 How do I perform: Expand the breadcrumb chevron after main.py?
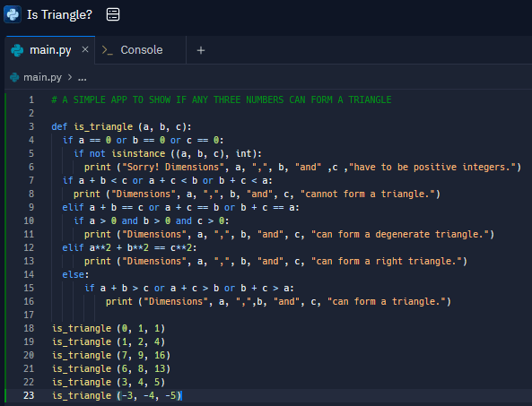pyautogui.click(x=70, y=78)
